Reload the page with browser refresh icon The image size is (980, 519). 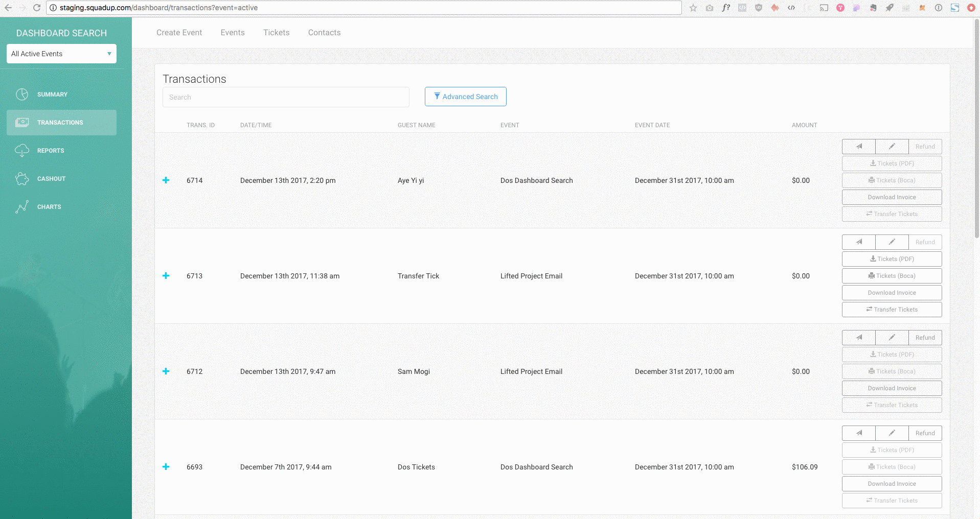coord(37,8)
